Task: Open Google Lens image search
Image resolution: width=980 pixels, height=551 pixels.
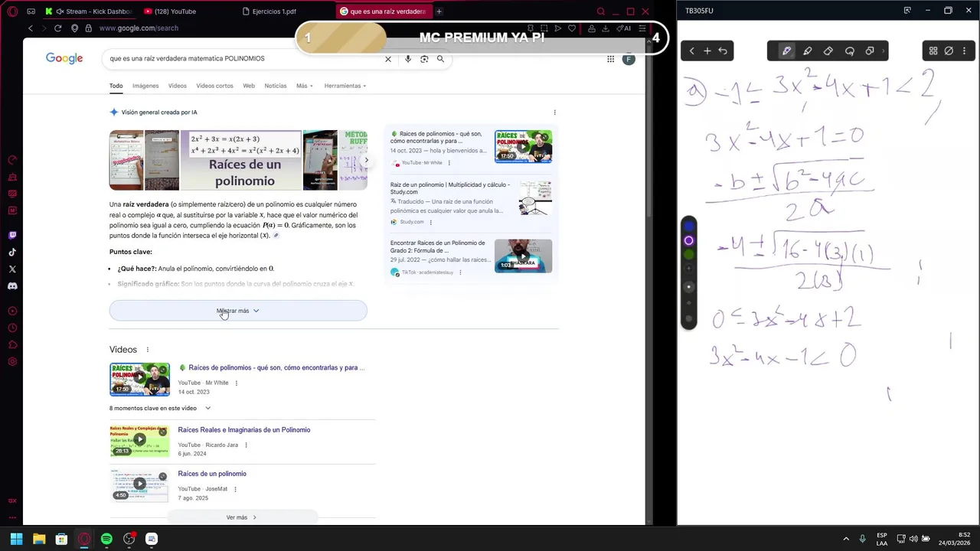Action: [x=424, y=59]
